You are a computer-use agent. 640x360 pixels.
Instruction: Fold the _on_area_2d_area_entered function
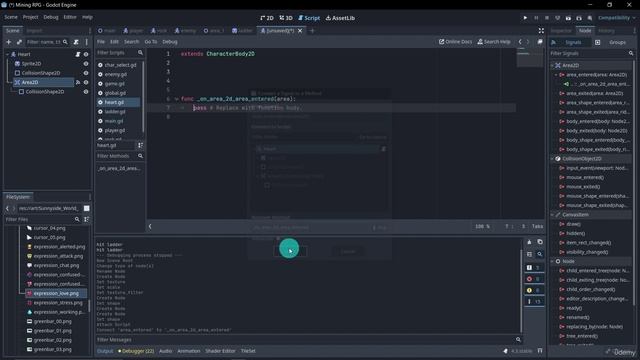click(x=176, y=99)
